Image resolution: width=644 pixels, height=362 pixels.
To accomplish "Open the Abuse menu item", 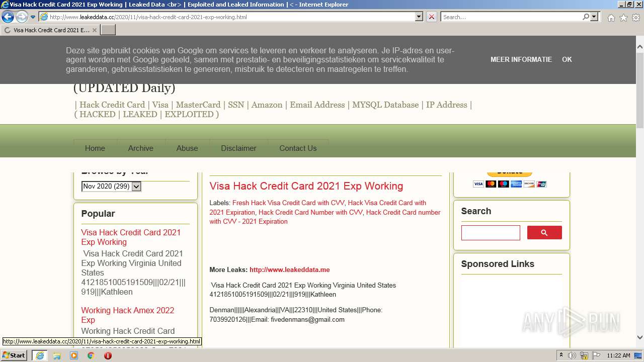I will 187,148.
